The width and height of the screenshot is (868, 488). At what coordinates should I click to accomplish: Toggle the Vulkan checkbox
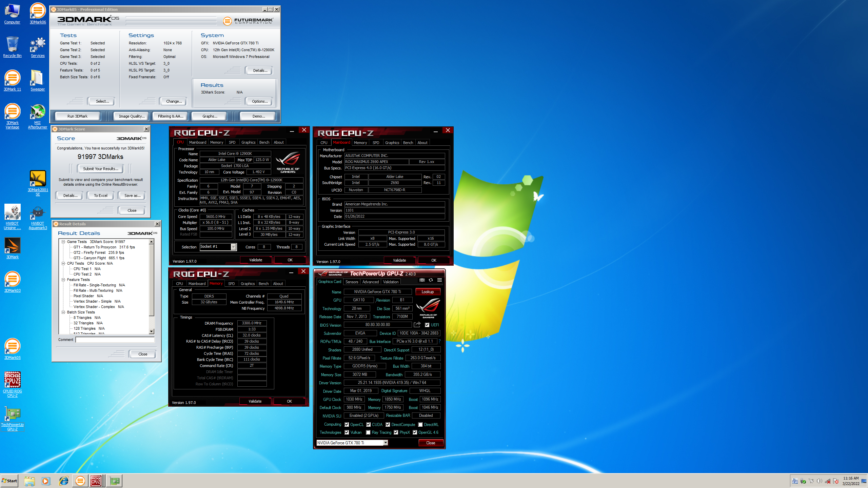coord(347,432)
